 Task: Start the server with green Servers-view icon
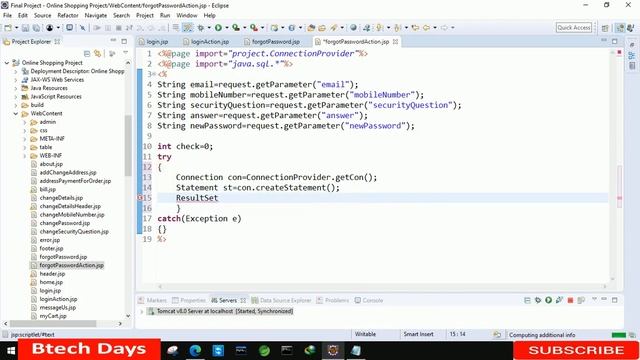tap(549, 300)
